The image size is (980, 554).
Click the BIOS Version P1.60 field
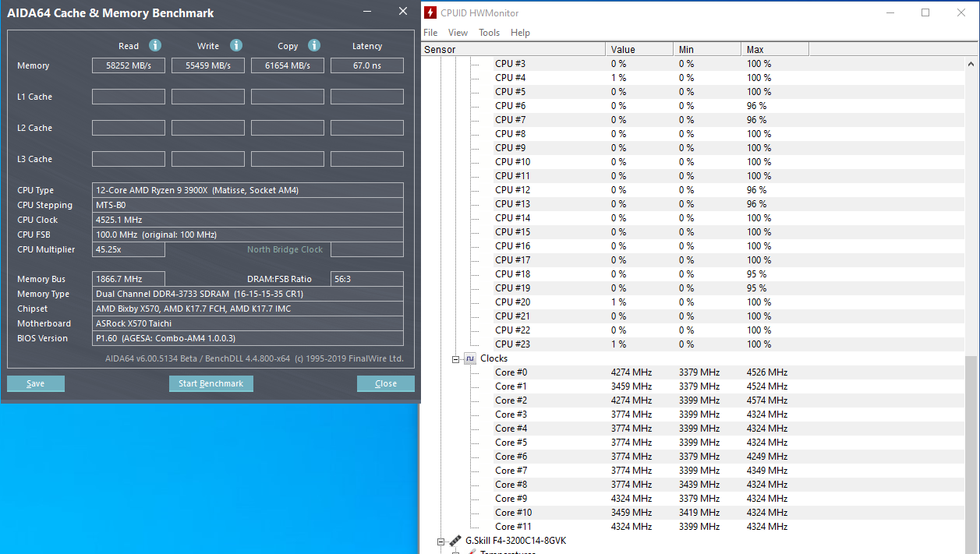[x=248, y=338]
